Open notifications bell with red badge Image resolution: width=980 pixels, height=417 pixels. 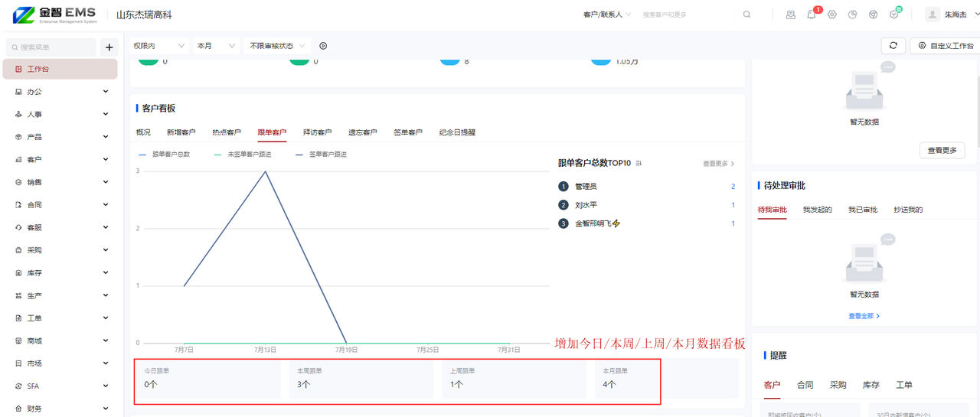pos(812,15)
